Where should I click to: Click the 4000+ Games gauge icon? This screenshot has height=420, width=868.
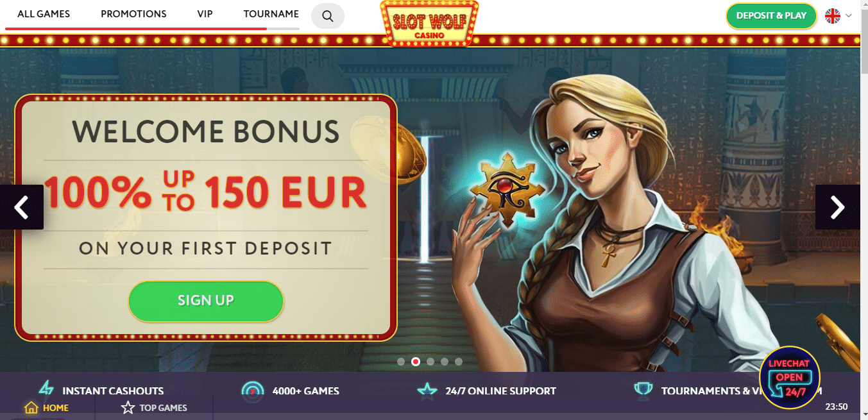(x=253, y=391)
